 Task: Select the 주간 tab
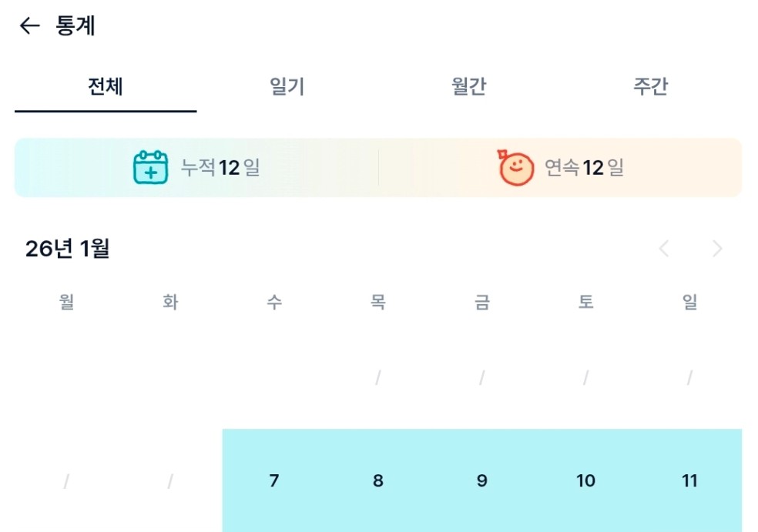[650, 87]
